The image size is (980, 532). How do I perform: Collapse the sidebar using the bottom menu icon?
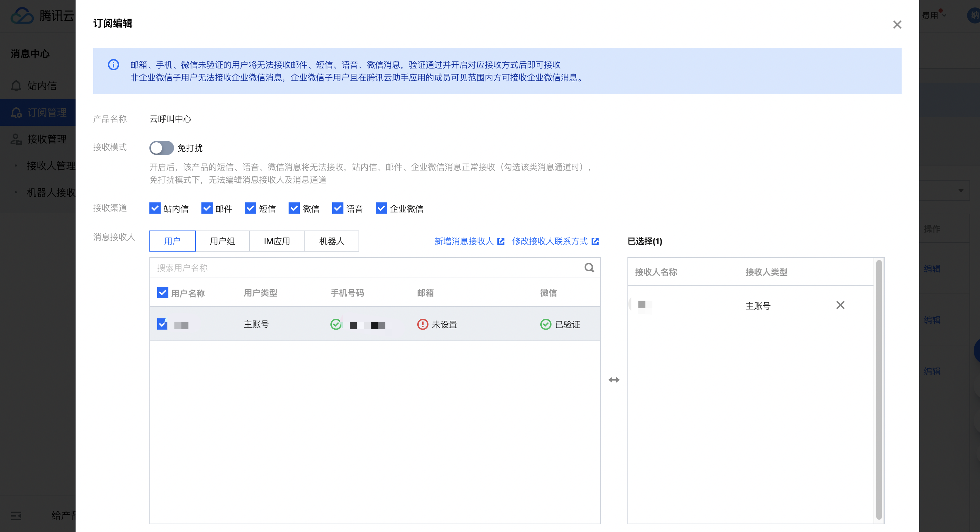16,515
